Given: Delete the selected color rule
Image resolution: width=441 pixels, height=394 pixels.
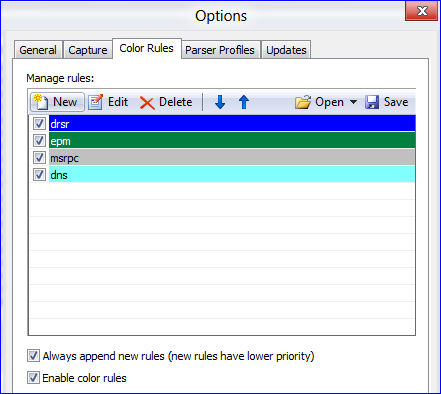Looking at the screenshot, I should [x=166, y=102].
